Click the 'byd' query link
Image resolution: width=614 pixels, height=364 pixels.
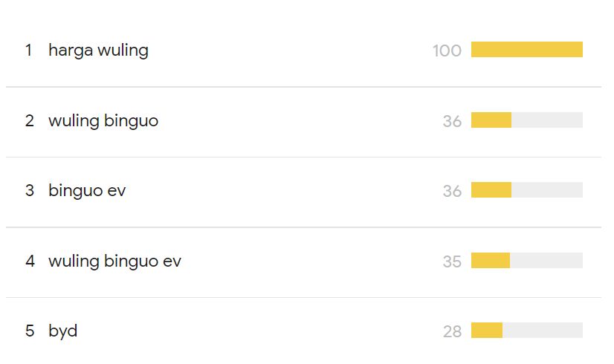[63, 331]
